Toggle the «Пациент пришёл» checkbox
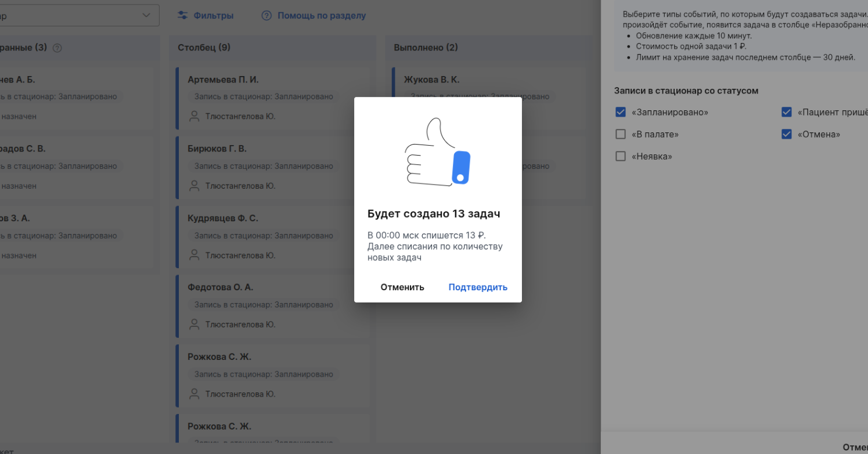The height and width of the screenshot is (454, 868). (787, 112)
